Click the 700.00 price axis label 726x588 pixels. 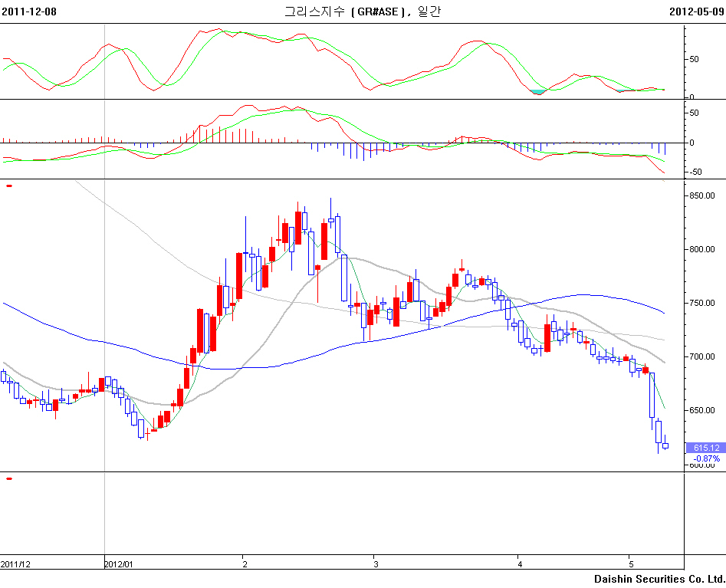701,356
